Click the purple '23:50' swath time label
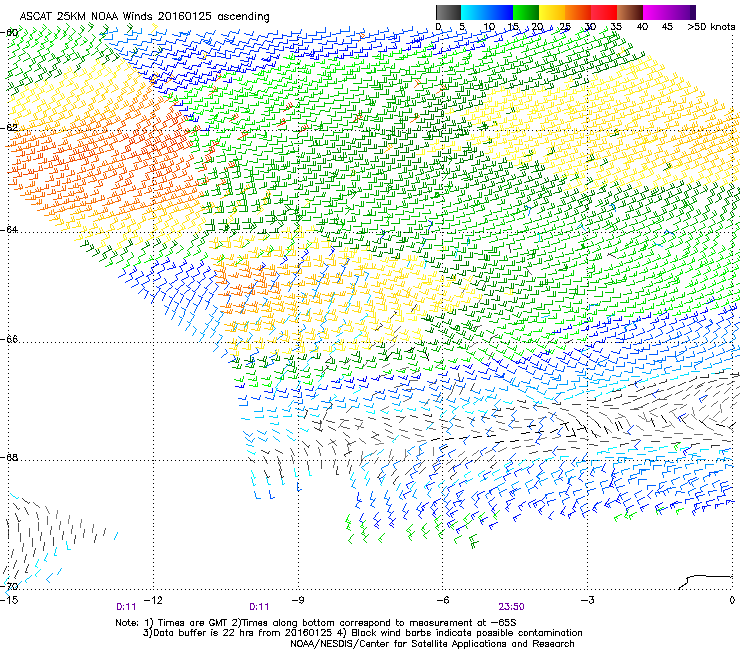This screenshot has height=650, width=740. pyautogui.click(x=512, y=607)
